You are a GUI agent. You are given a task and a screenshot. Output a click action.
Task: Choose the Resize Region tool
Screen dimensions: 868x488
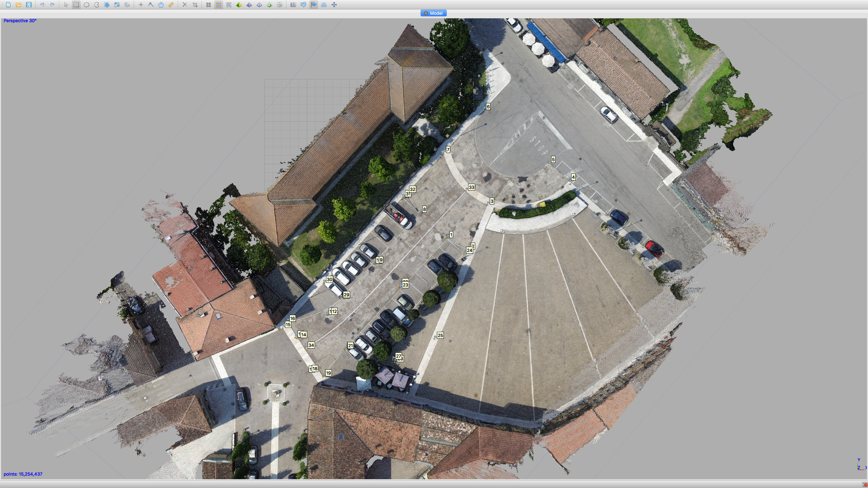(x=117, y=5)
